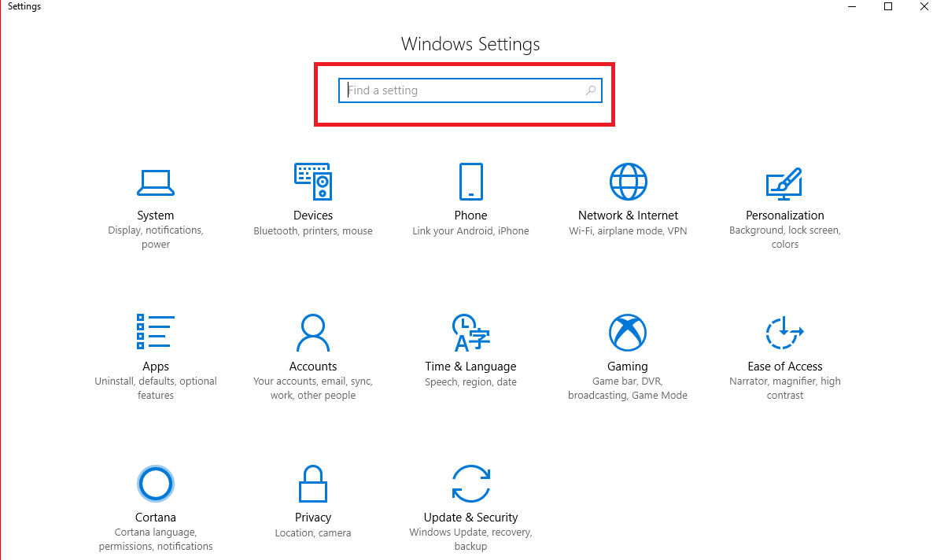Image resolution: width=933 pixels, height=560 pixels.
Task: Open the Personalization paintbrush icon
Action: [x=784, y=183]
